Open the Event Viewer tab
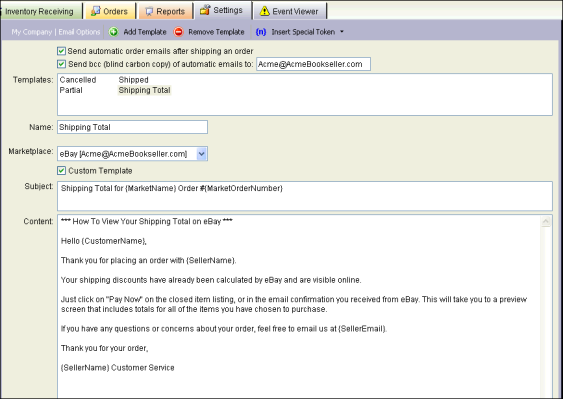 (x=290, y=11)
